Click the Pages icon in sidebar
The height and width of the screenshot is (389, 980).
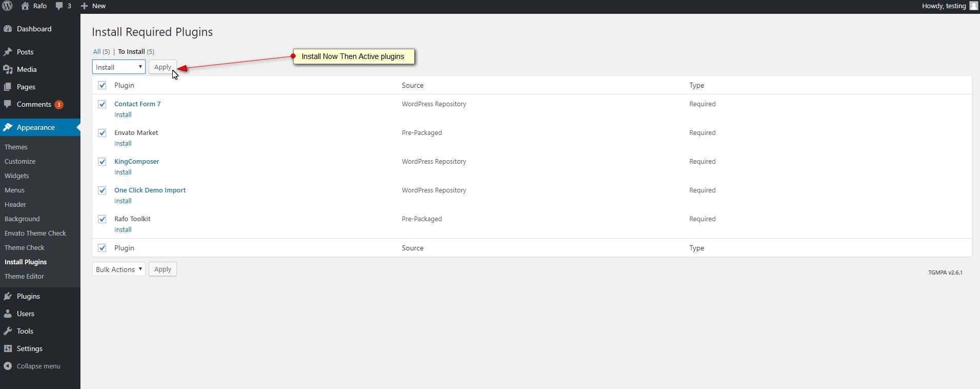[x=8, y=87]
